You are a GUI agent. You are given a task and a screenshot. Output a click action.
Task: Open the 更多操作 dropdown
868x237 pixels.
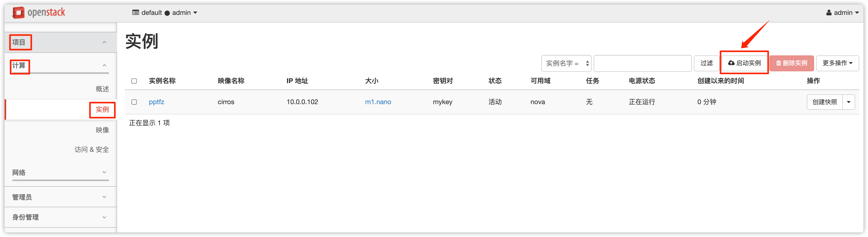(x=837, y=63)
